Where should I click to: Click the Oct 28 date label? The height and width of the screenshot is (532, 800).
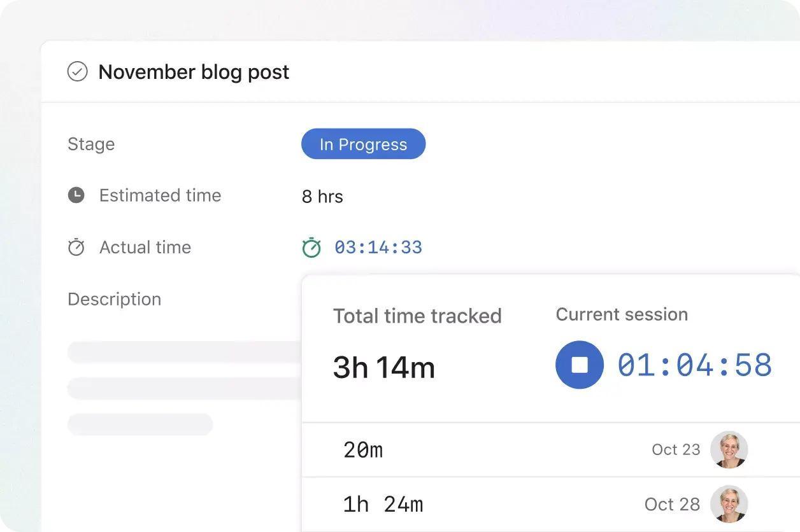point(672,505)
